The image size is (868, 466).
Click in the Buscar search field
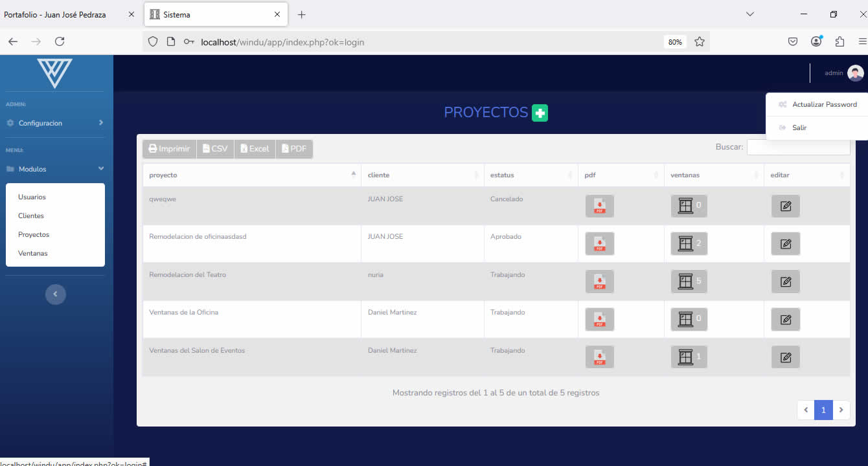pos(798,148)
